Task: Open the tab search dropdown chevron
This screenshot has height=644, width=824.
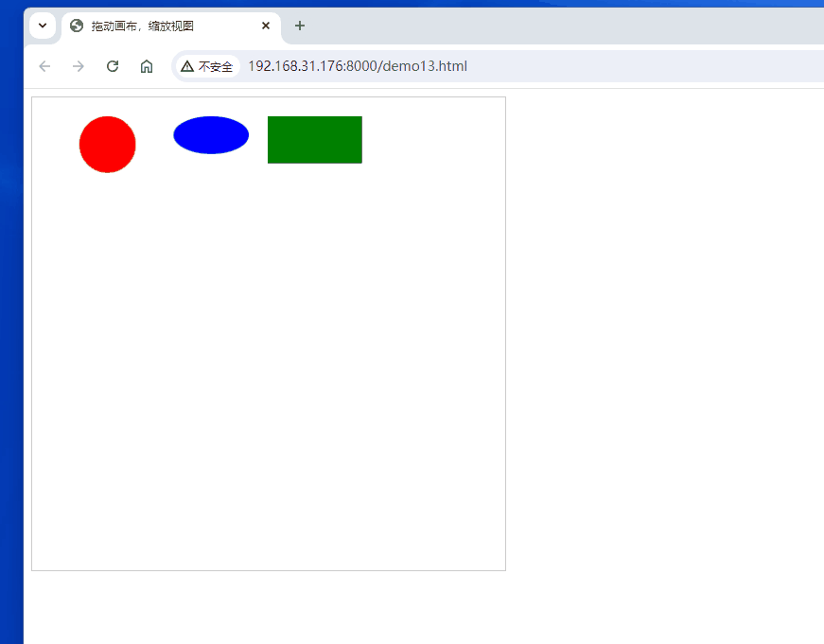Action: [43, 26]
